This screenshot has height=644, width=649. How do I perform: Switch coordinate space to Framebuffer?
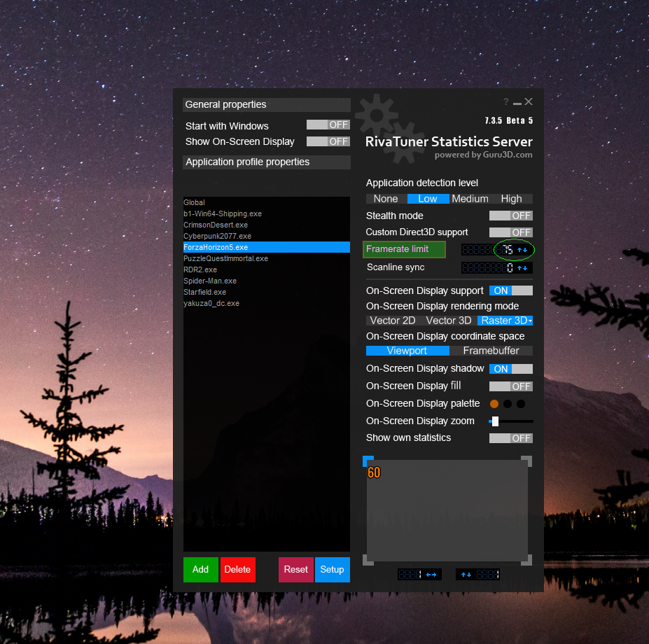(x=491, y=351)
